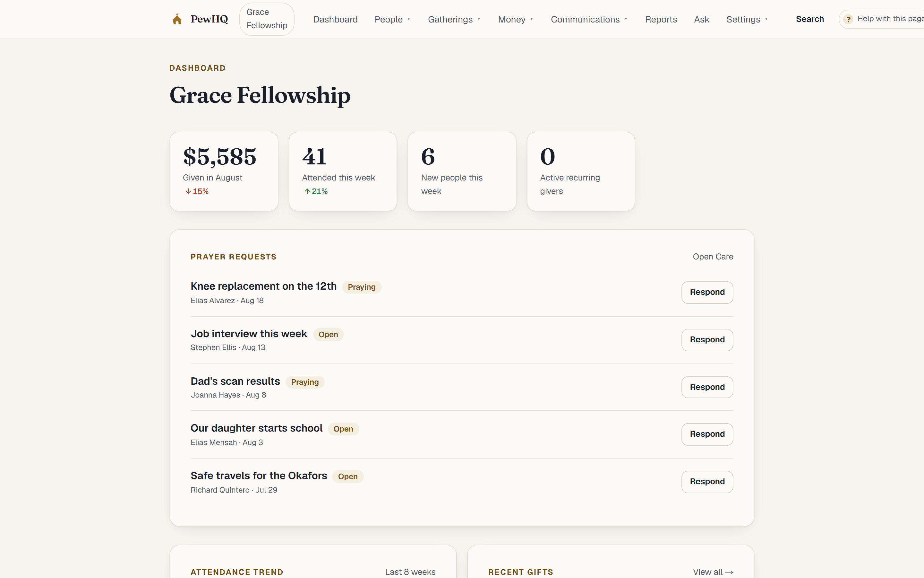Click the 'Dad's scan results' title
924x578 pixels.
[x=235, y=381]
